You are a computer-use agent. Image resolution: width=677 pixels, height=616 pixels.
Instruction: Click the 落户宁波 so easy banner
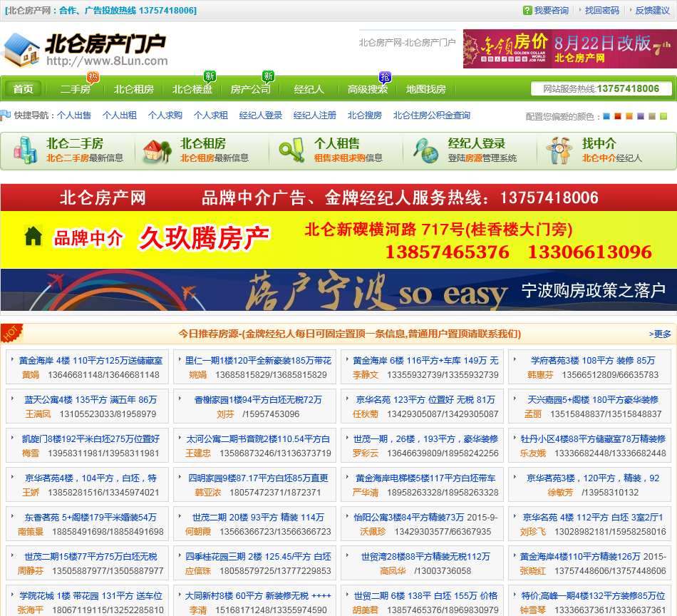pyautogui.click(x=338, y=290)
